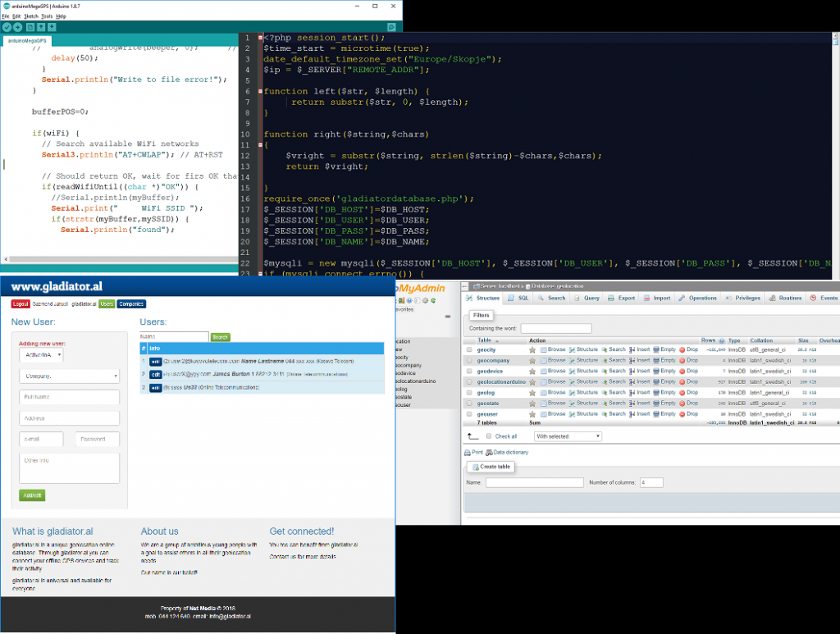Open the Users page on gladiator.al
This screenshot has height=634, width=840.
107,304
